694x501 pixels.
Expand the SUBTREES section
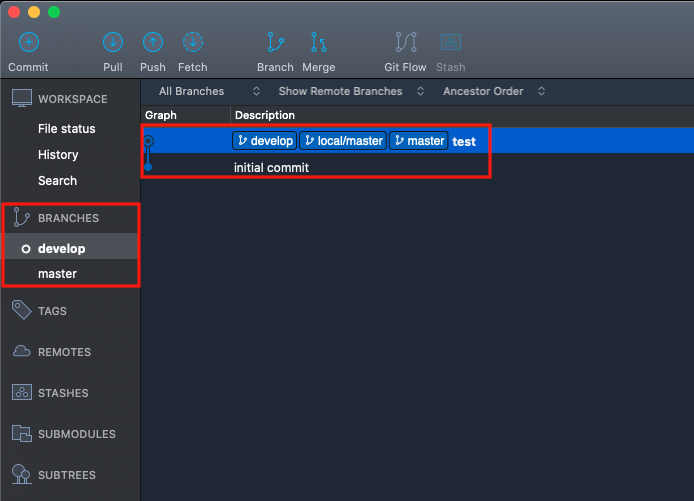[x=66, y=475]
